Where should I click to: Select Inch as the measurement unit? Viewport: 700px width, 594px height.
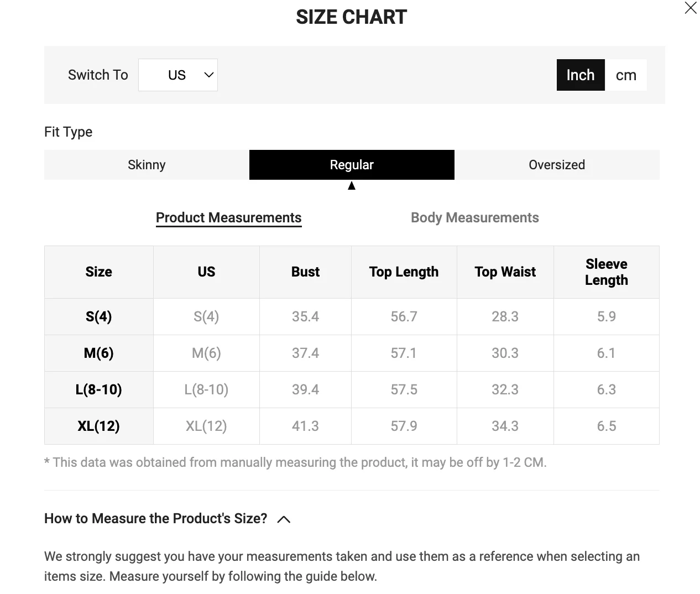(580, 75)
